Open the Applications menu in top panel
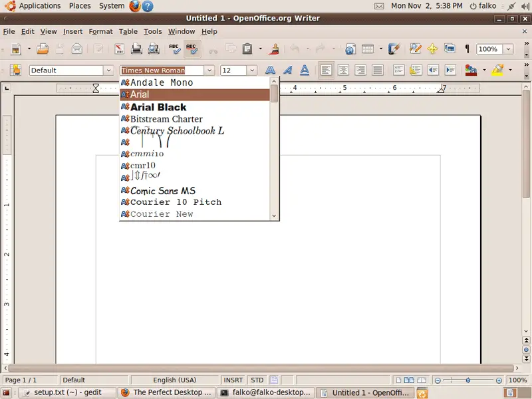Screen dimensions: 532x399 [40, 6]
